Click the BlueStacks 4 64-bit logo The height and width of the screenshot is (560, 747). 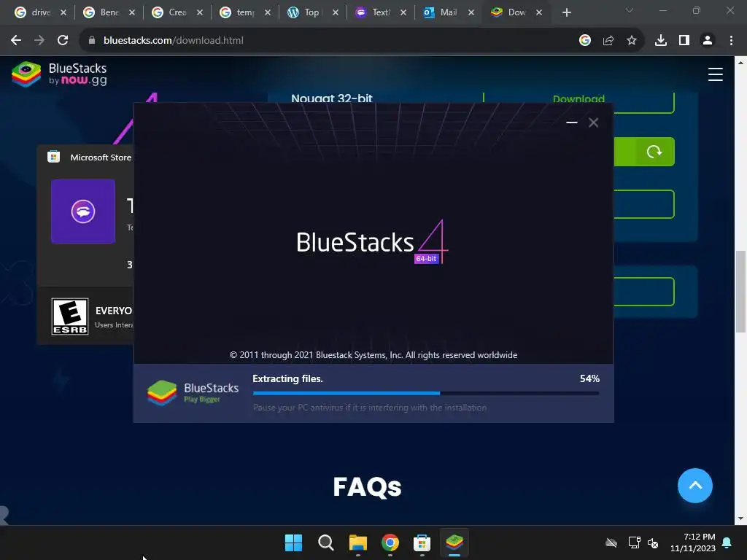pyautogui.click(x=372, y=242)
